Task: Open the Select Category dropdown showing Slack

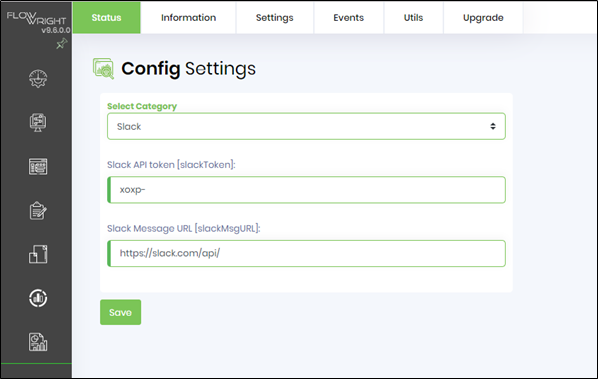Action: [x=306, y=126]
